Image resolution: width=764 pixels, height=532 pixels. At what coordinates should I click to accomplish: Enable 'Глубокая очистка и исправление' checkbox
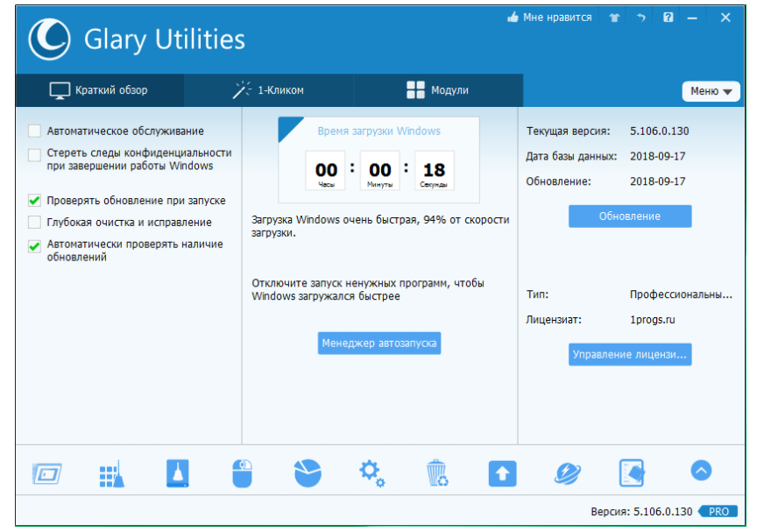[x=34, y=223]
